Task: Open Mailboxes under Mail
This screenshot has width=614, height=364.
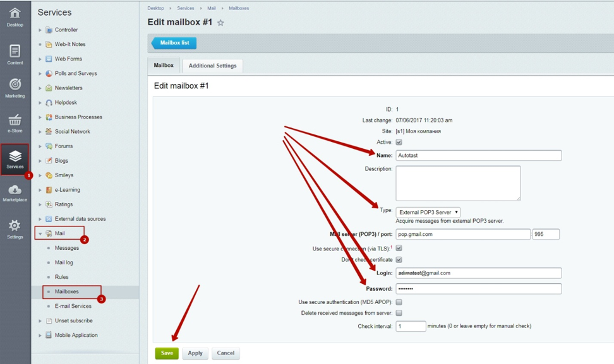Action: pos(66,291)
